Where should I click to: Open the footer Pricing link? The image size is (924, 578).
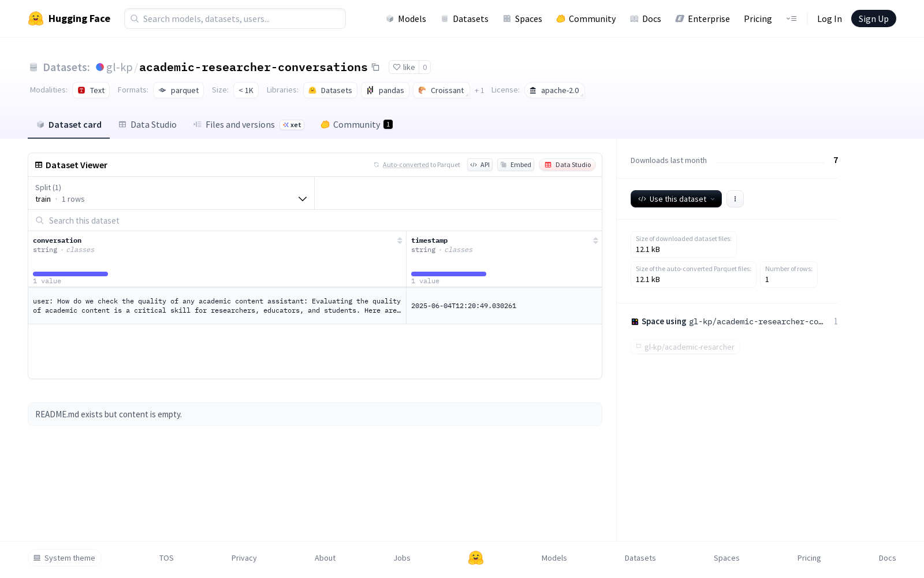[x=809, y=558]
